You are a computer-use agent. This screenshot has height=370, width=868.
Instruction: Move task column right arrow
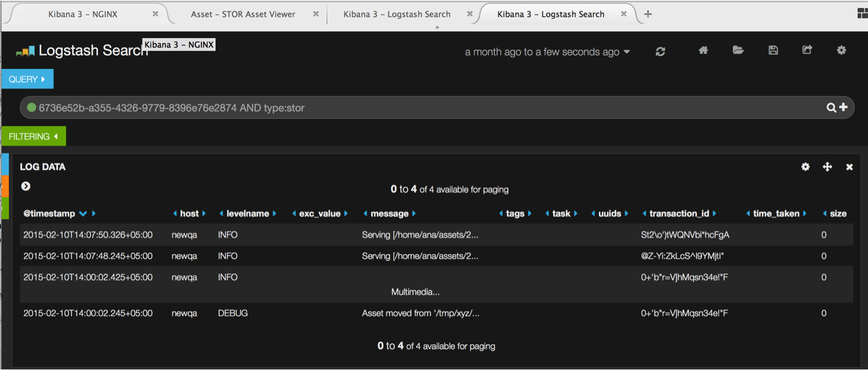click(576, 214)
